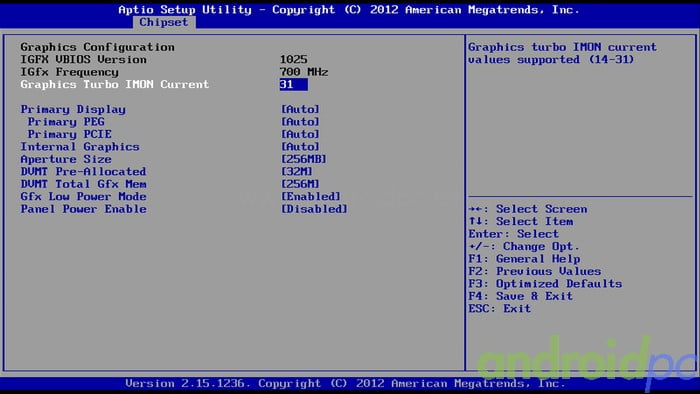
Task: Click the ESC: Exit hint
Action: coord(500,309)
